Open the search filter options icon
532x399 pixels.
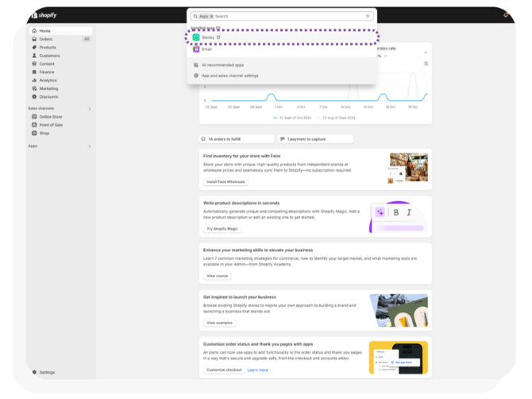tap(368, 16)
